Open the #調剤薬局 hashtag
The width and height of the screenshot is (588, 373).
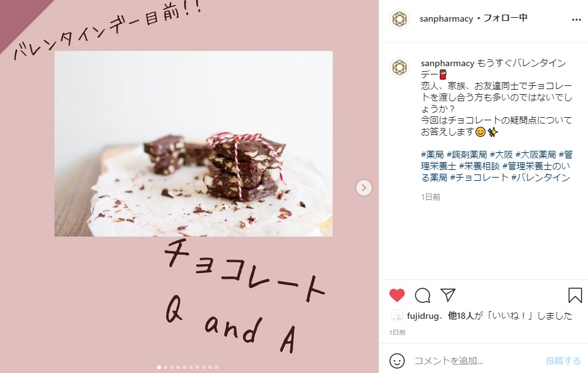pos(467,155)
